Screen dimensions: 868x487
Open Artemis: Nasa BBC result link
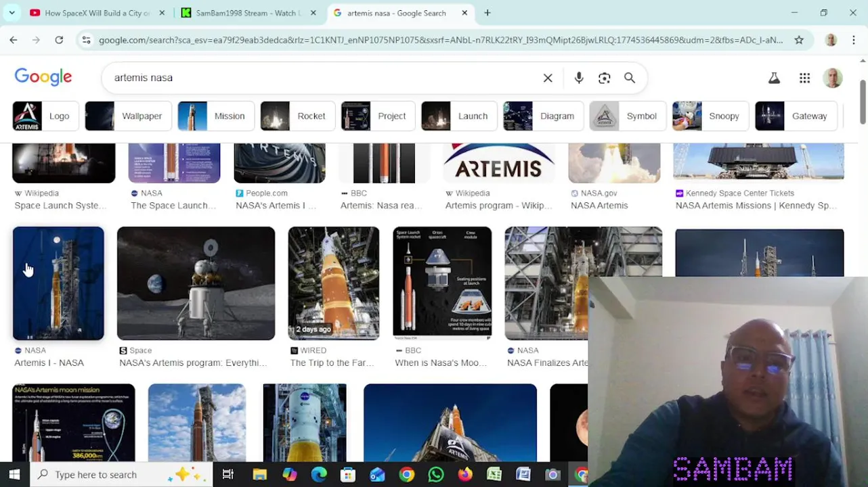(381, 206)
